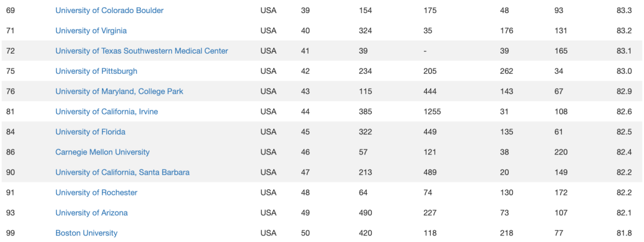Click national rank 45 in Florida row
Viewport: 644px width, 242px height.
tap(305, 132)
